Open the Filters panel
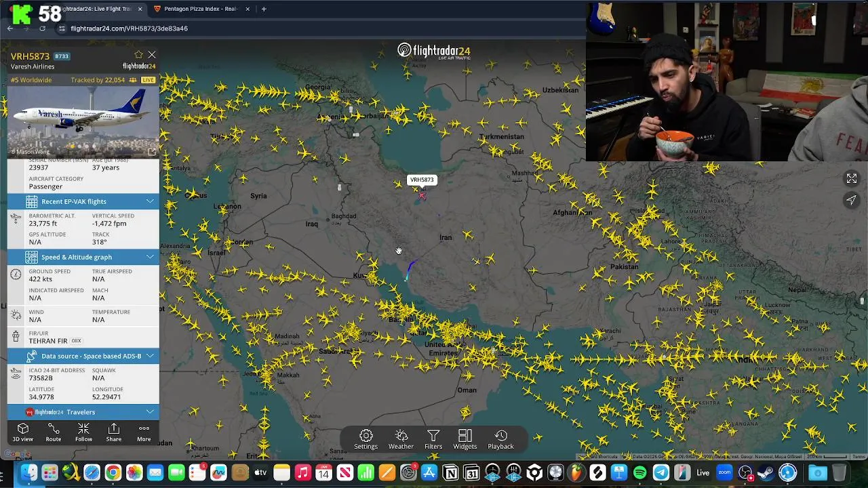Screen dimensions: 868x488 click(x=433, y=440)
